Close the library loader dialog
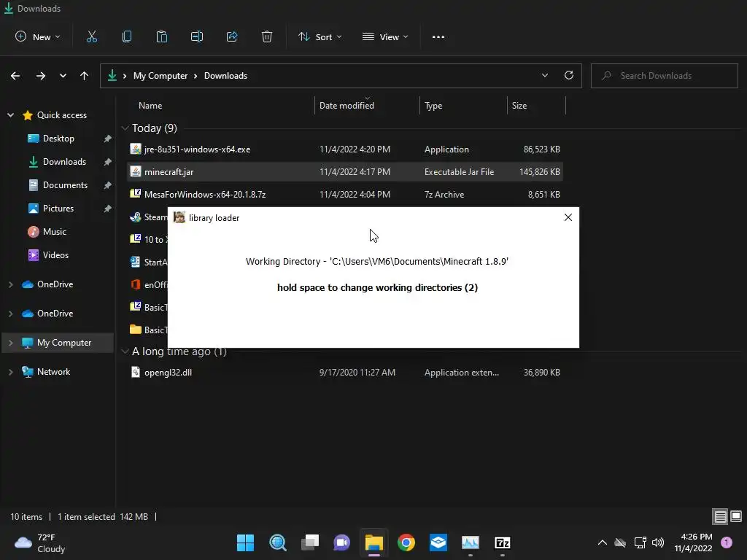 568,217
